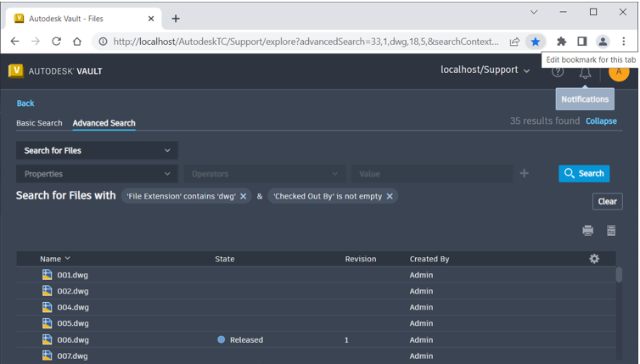Open browser extensions puzzle icon
Image resolution: width=640 pixels, height=364 pixels.
tap(562, 42)
